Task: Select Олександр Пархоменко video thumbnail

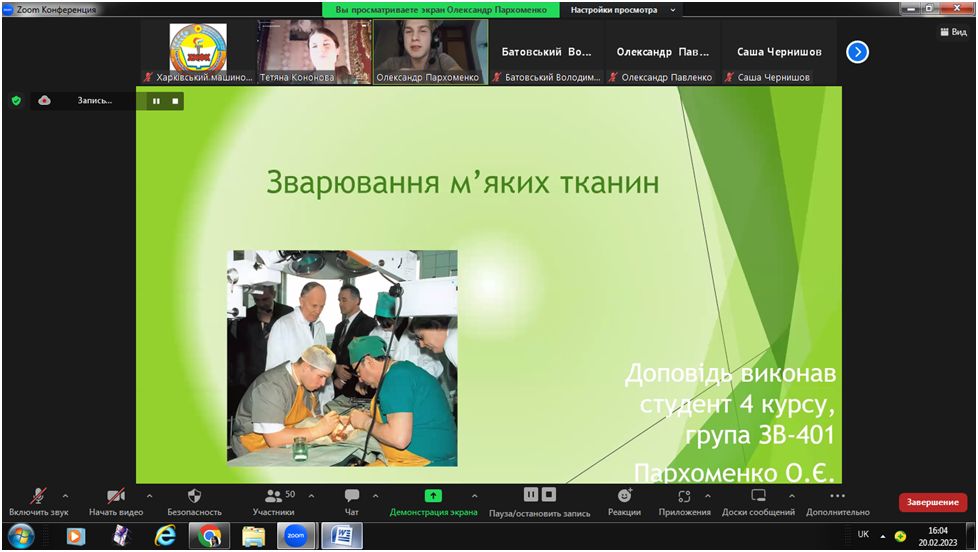Action: [430, 52]
